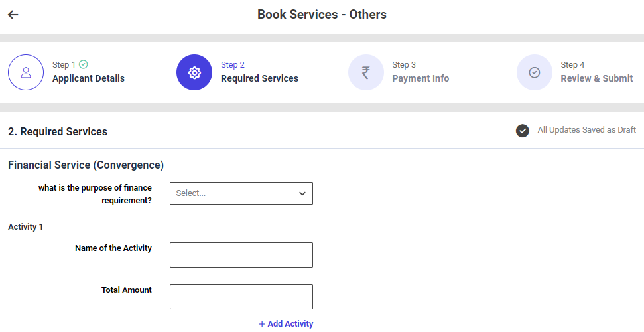
Task: Click into the Total Amount input box
Action: [241, 297]
